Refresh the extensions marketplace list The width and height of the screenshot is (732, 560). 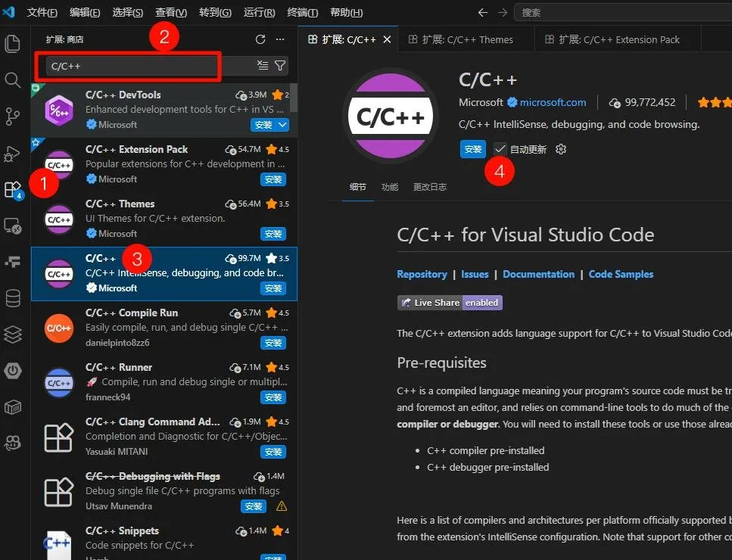click(260, 39)
